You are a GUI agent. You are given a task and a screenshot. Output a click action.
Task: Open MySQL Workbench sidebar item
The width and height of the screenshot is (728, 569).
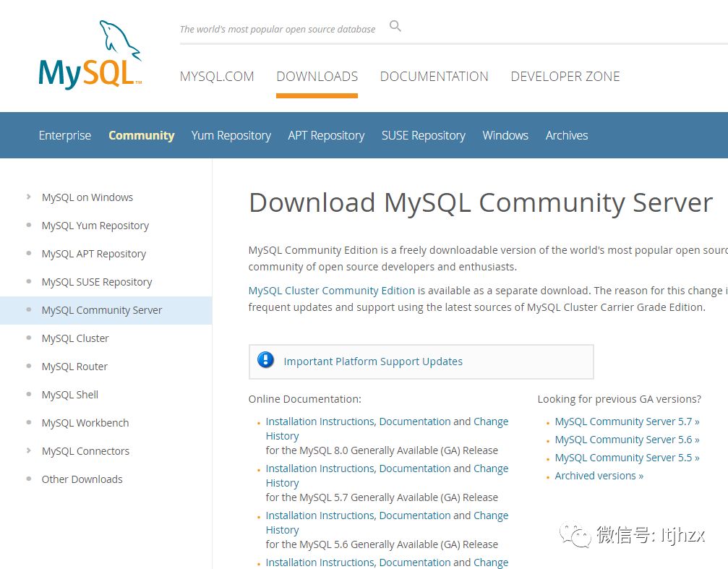(x=85, y=423)
